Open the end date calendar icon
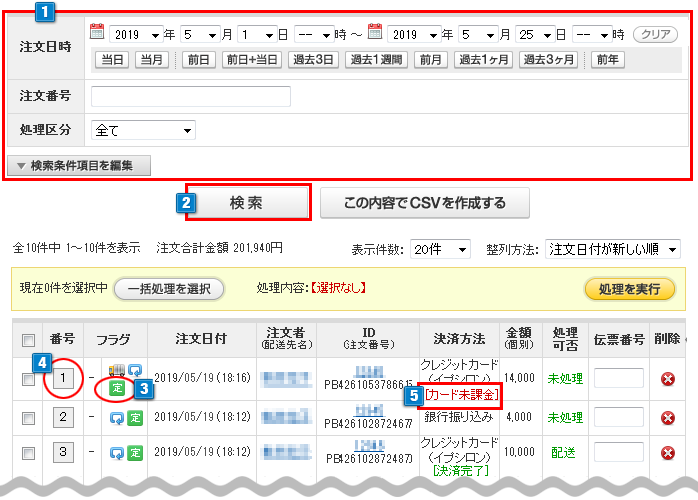Image resolution: width=698 pixels, height=500 pixels. [x=375, y=34]
